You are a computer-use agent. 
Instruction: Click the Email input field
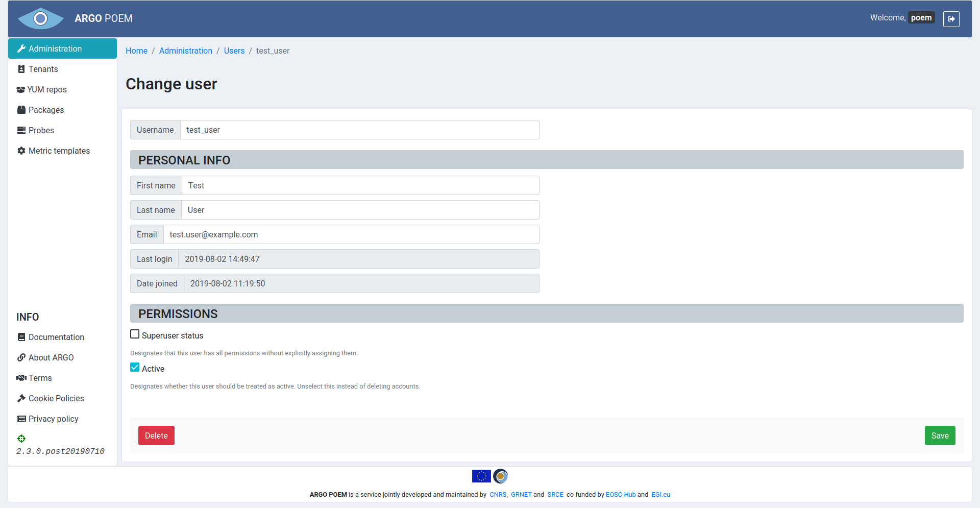(352, 234)
